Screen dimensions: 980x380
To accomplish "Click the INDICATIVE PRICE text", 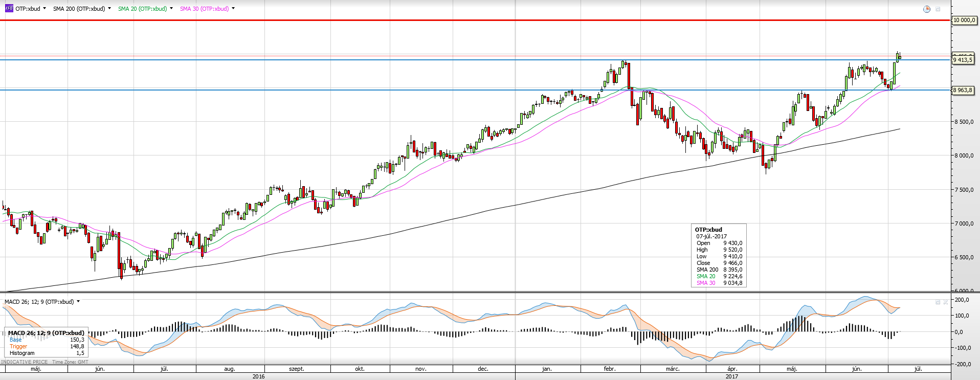I will [25, 362].
